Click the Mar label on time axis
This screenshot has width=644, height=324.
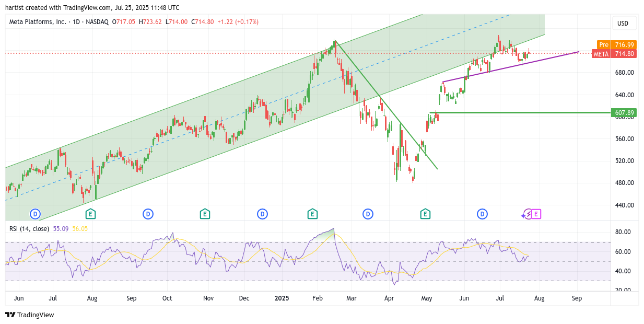point(352,298)
